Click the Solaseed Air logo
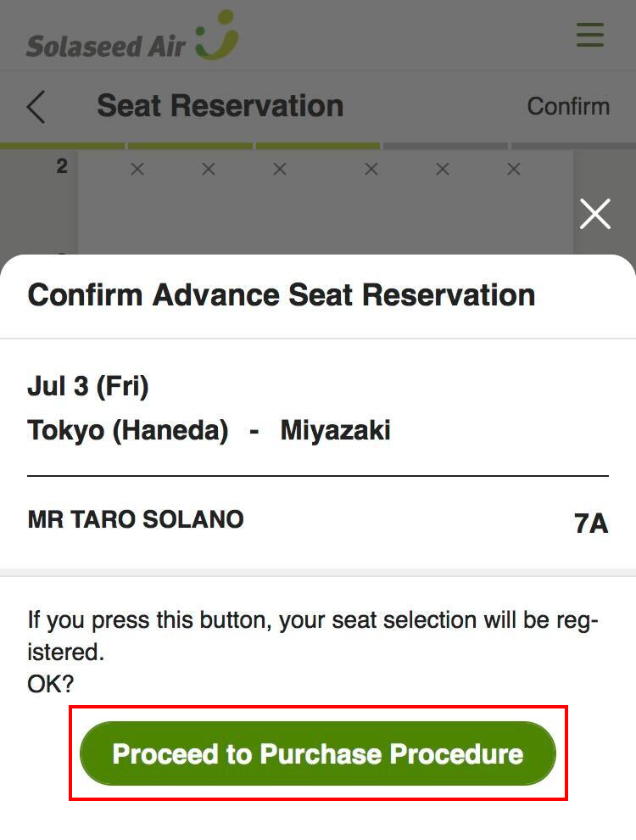 coord(132,37)
